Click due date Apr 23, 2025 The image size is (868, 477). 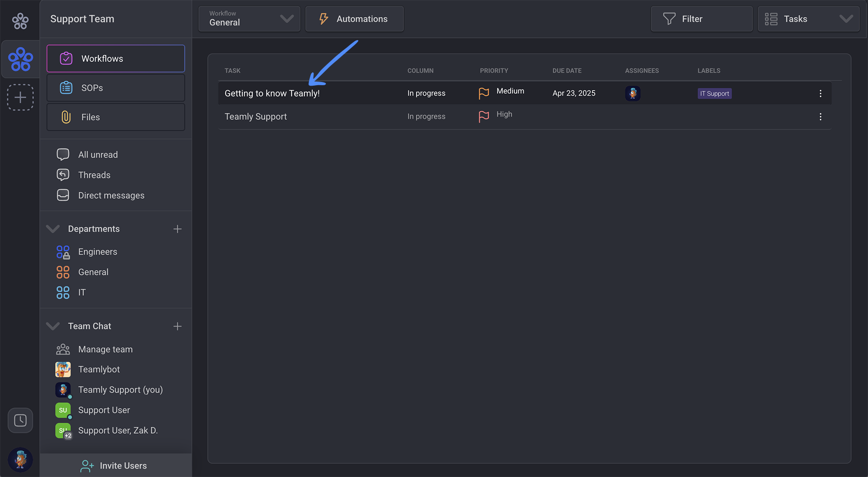[x=574, y=93]
